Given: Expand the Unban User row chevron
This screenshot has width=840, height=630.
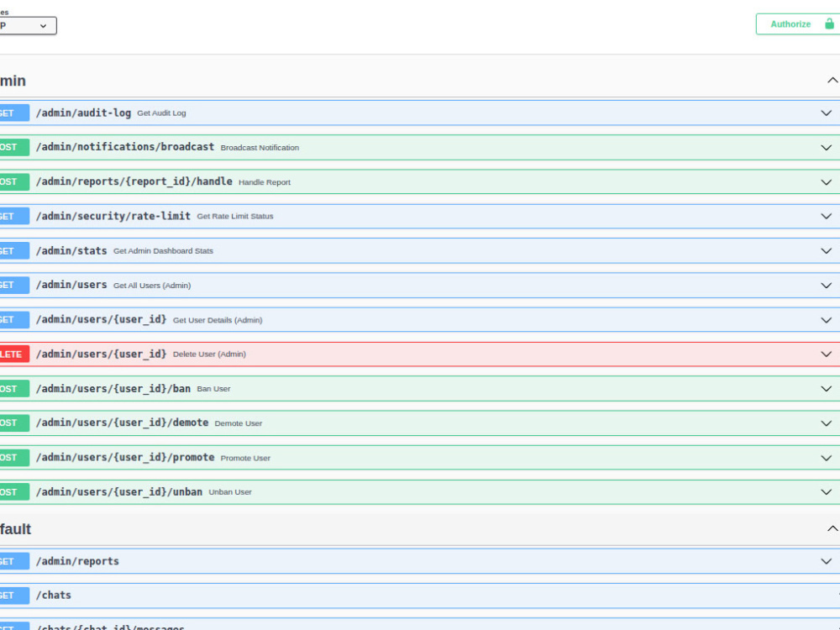Looking at the screenshot, I should [x=826, y=491].
